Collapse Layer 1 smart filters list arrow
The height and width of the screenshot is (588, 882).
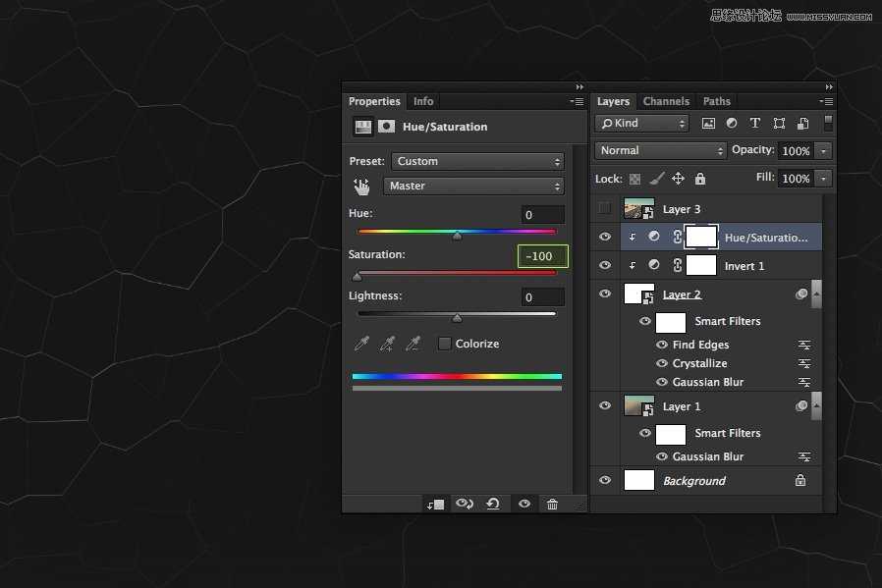[817, 405]
